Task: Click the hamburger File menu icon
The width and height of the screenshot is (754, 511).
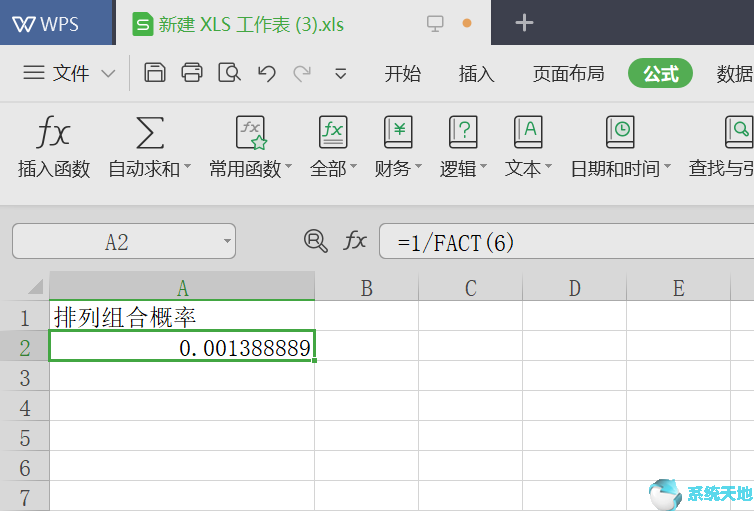Action: [34, 73]
